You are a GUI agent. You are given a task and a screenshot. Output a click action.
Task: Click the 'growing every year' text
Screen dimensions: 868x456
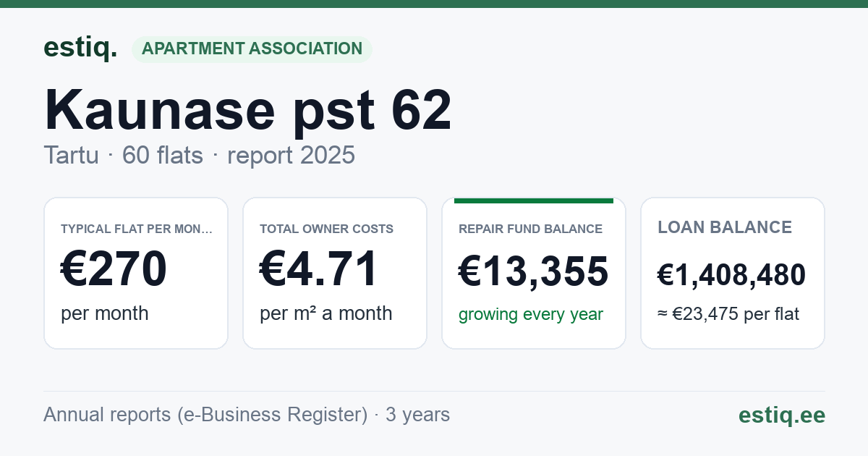[x=531, y=315]
